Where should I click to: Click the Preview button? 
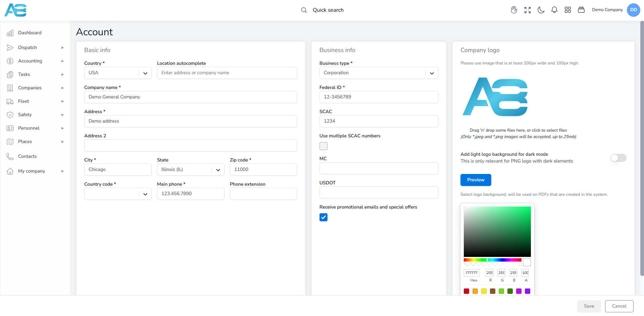[476, 180]
